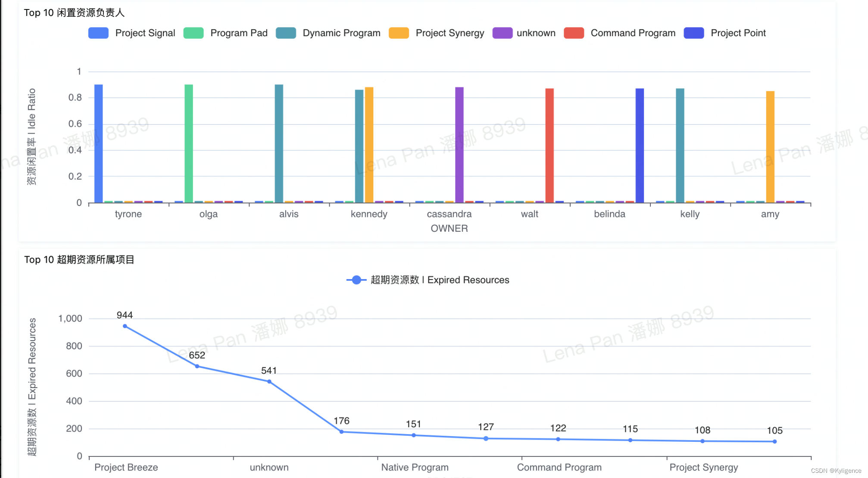Toggle Project Synergy orange legend item
868x478 pixels.
pyautogui.click(x=399, y=33)
